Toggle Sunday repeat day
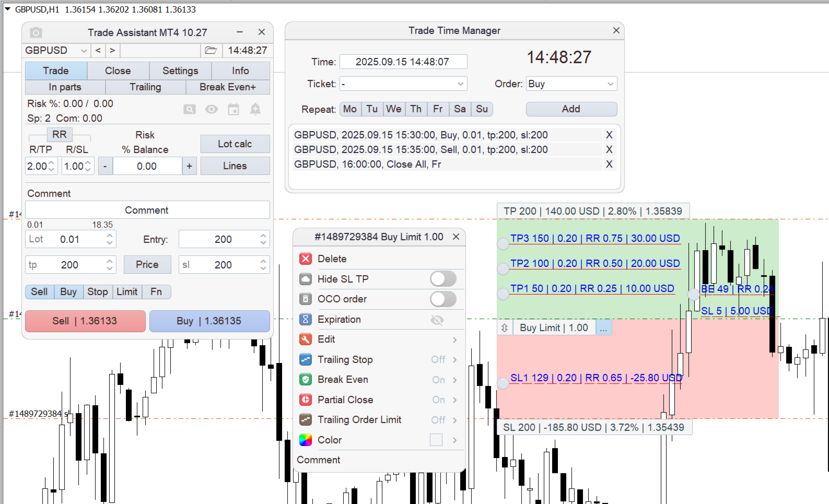Viewport: 829px width, 504px height. pos(482,109)
